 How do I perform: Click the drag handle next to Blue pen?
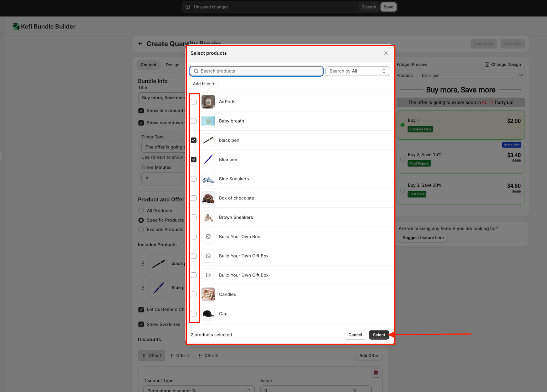[x=143, y=288]
